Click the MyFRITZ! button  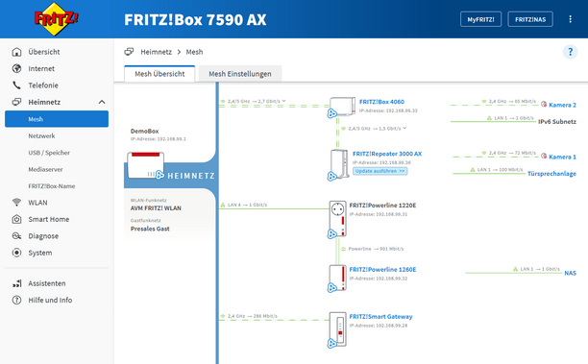(x=480, y=19)
